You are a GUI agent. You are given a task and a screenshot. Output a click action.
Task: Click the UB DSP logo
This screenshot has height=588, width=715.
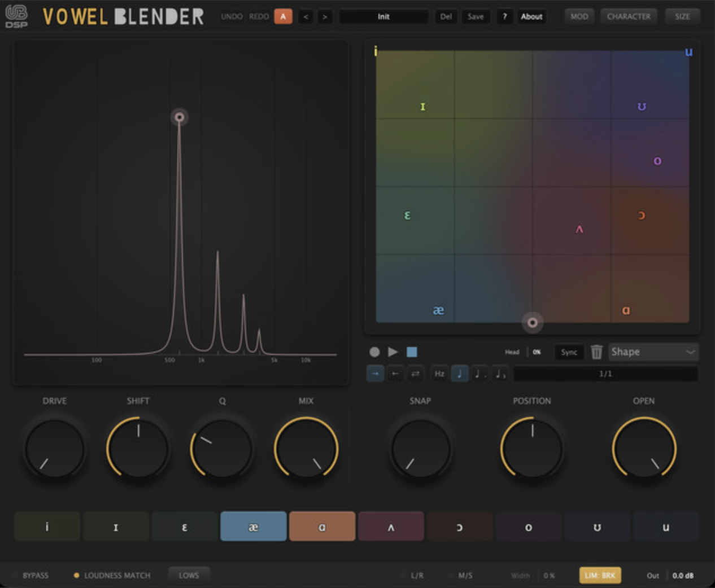click(16, 16)
